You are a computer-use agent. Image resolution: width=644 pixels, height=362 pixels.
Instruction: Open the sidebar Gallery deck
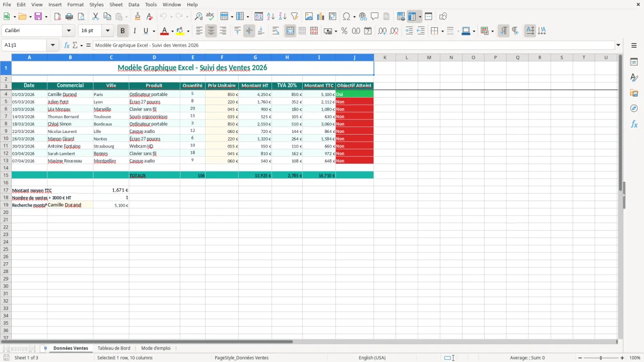click(x=634, y=93)
